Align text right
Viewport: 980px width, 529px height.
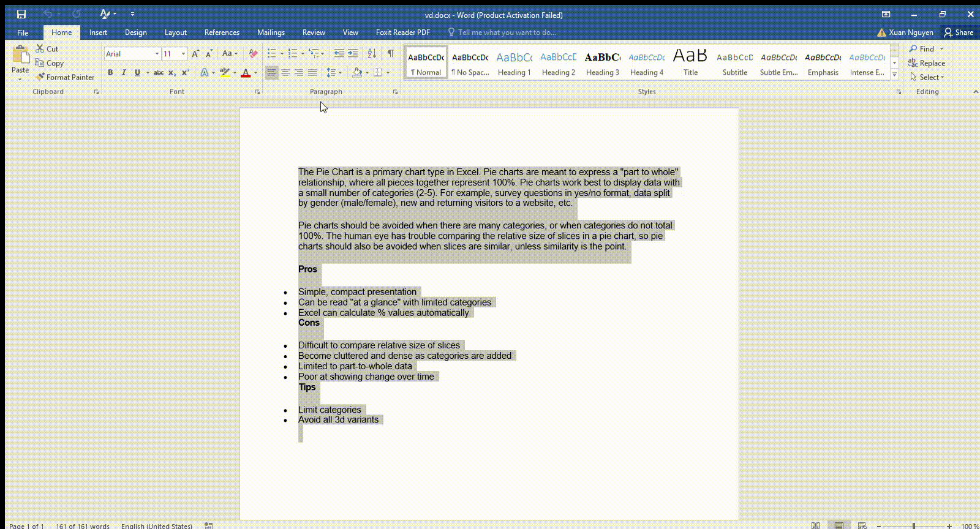(x=299, y=72)
